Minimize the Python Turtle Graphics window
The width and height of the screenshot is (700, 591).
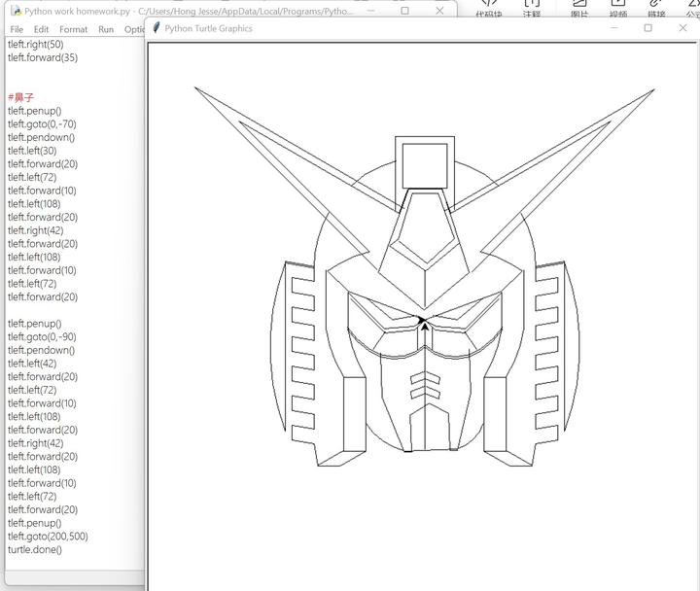tap(614, 27)
